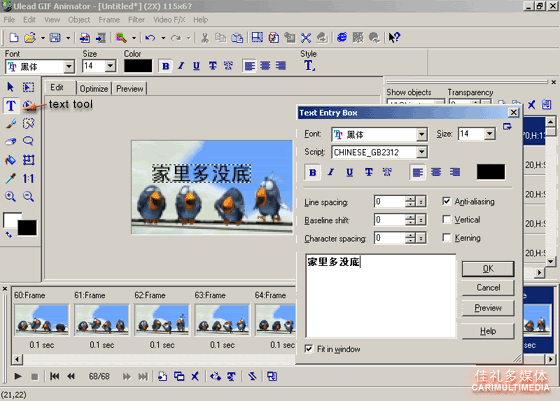
Task: Enable the Kerning checkbox
Action: (x=446, y=237)
